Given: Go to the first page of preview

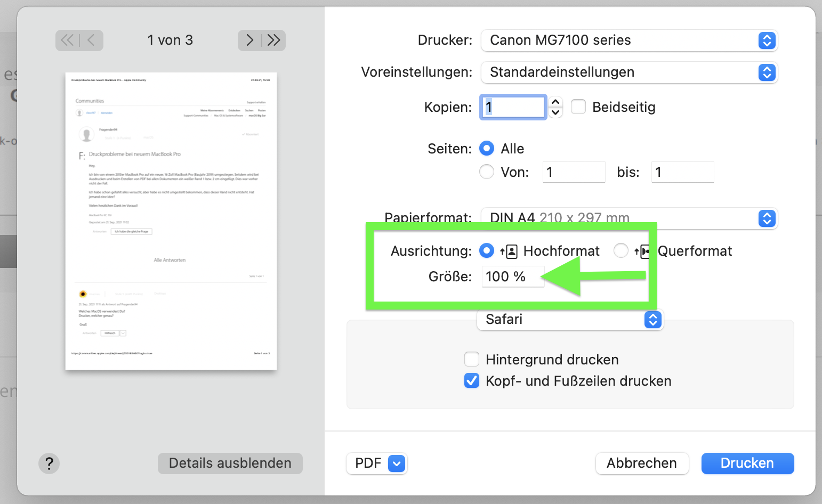Looking at the screenshot, I should 68,40.
